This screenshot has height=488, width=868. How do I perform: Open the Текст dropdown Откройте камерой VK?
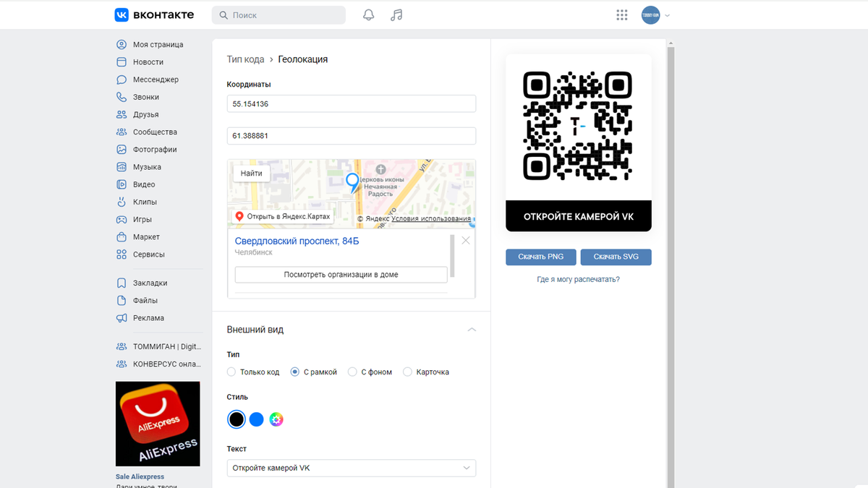[x=352, y=468]
